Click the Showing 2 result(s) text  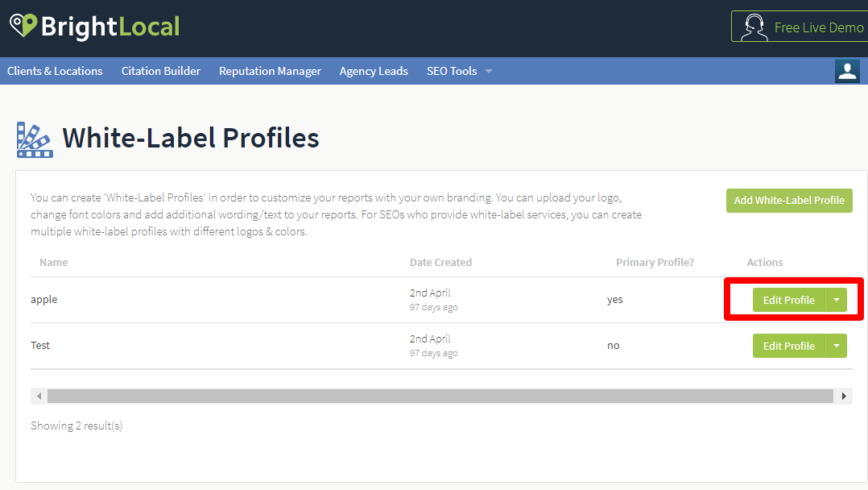click(76, 426)
